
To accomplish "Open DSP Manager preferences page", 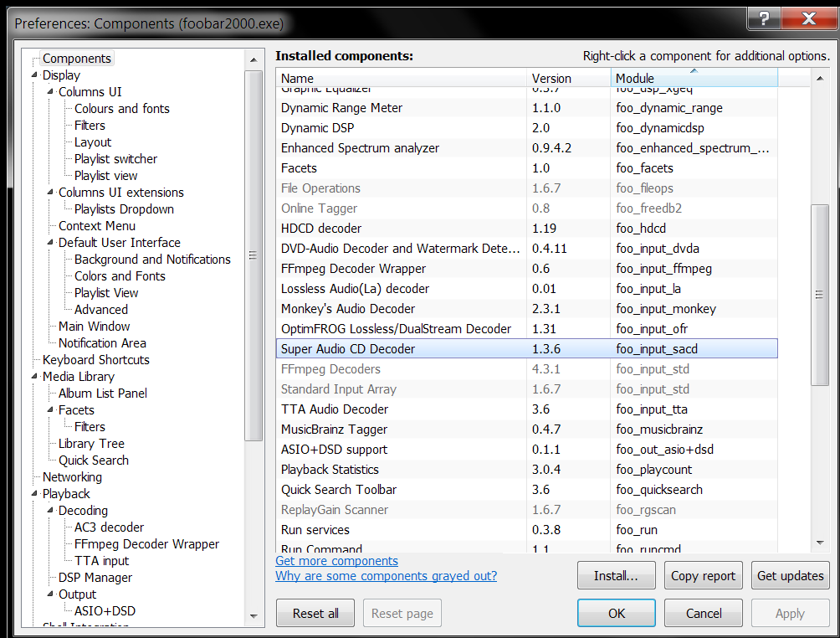I will (95, 578).
